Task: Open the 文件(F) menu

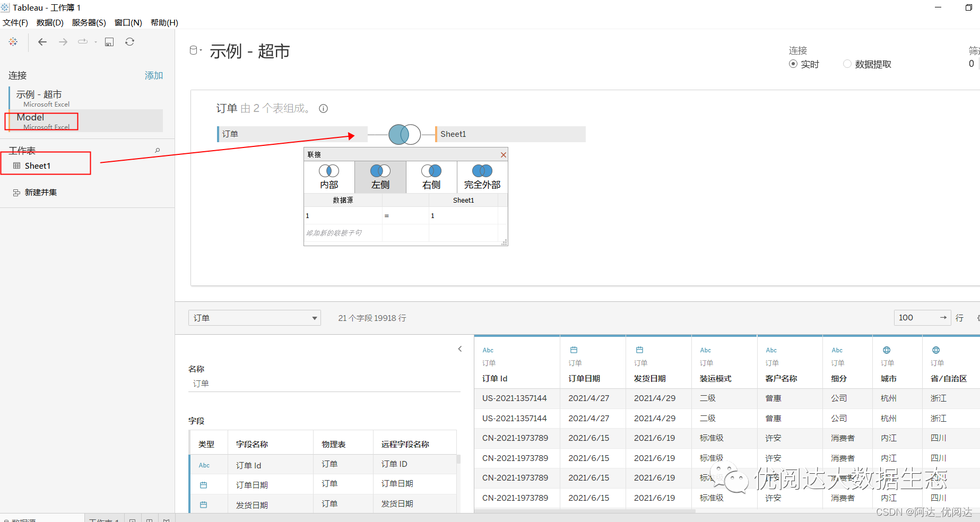Action: click(15, 22)
